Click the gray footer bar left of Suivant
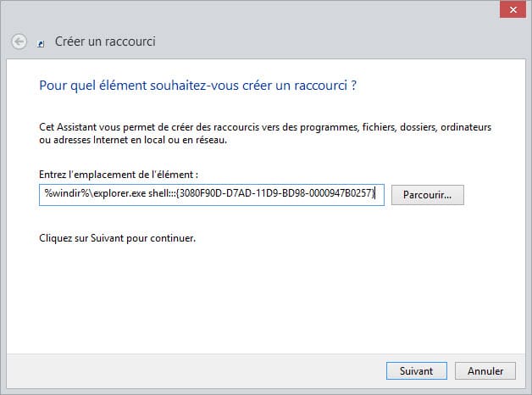532x395 pixels. click(196, 371)
